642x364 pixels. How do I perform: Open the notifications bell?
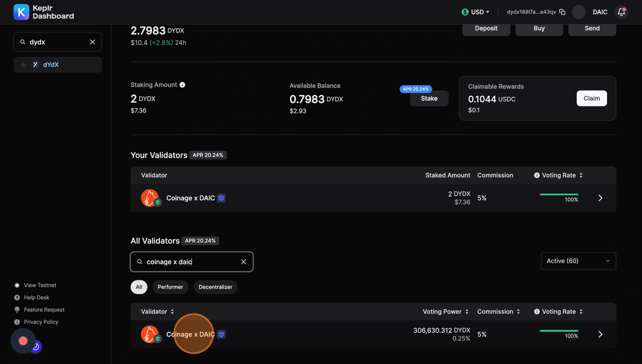point(621,12)
